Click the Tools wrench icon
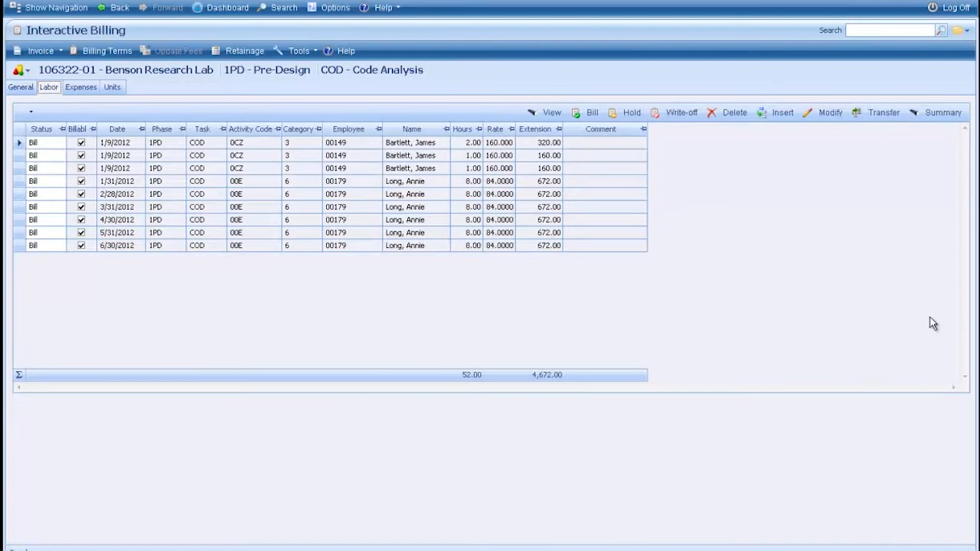The width and height of the screenshot is (980, 551). [x=278, y=51]
